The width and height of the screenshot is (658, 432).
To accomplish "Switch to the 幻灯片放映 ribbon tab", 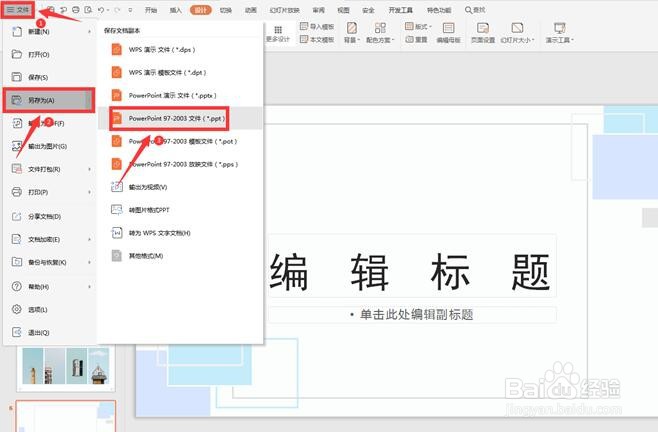I will click(x=285, y=10).
